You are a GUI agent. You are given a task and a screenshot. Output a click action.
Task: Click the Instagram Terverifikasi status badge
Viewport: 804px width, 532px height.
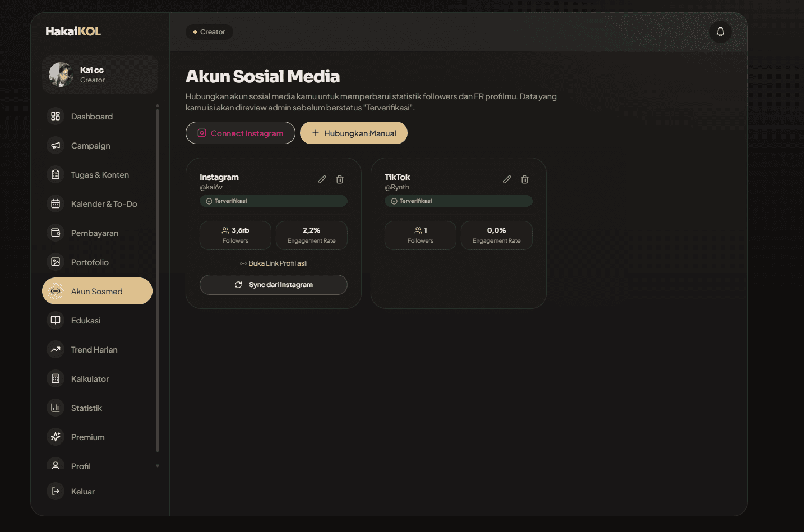pos(274,201)
